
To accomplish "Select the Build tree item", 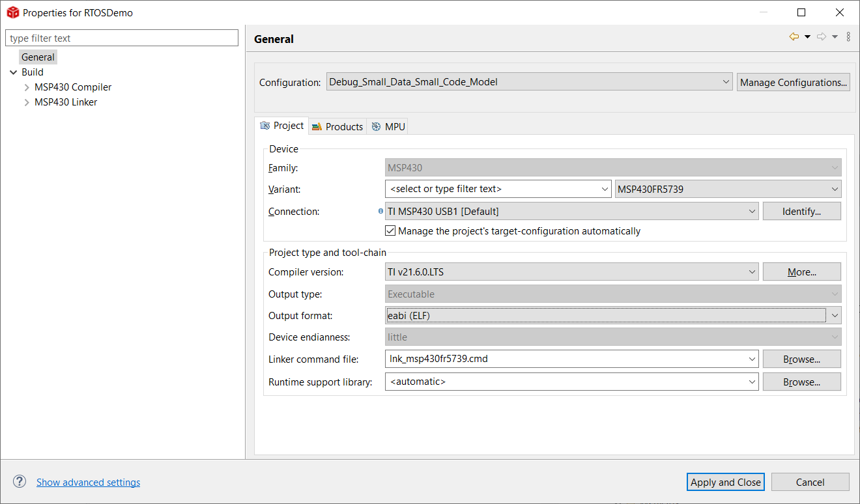I will (x=33, y=72).
